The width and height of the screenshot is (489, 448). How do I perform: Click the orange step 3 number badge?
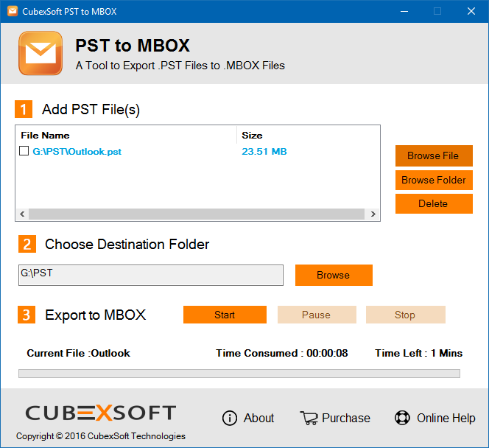[27, 315]
